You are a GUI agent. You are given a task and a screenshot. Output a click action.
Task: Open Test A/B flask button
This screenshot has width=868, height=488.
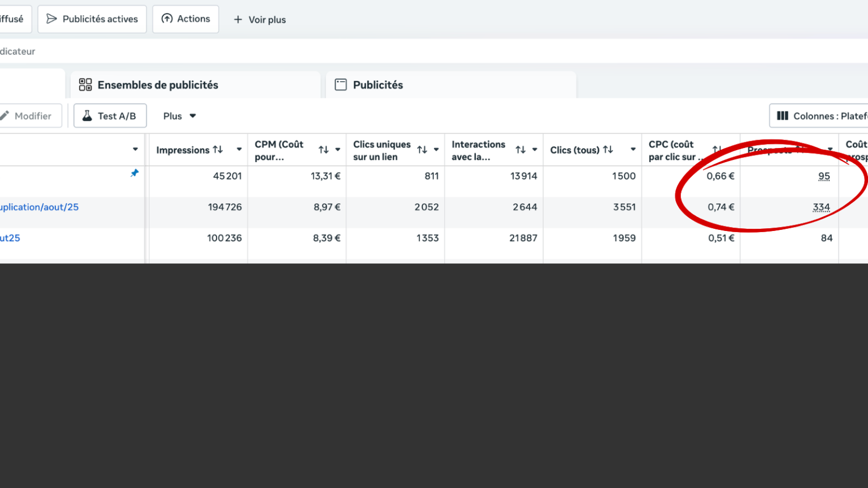(x=110, y=116)
